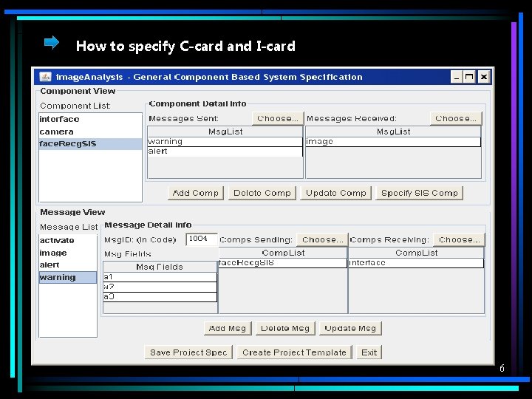The width and height of the screenshot is (532, 399).
Task: Select alert in Message List
Action: (x=68, y=265)
